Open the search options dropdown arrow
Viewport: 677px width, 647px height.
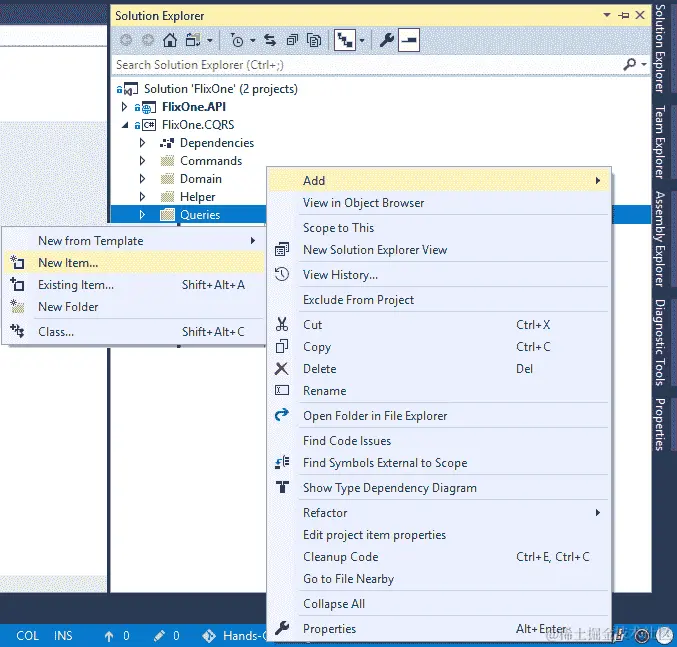(x=644, y=65)
